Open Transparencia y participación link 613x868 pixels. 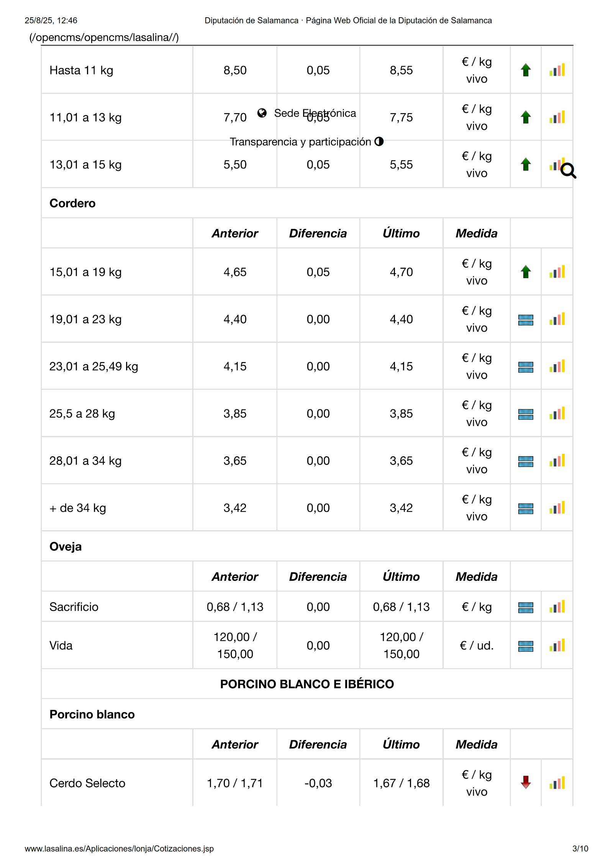point(300,142)
